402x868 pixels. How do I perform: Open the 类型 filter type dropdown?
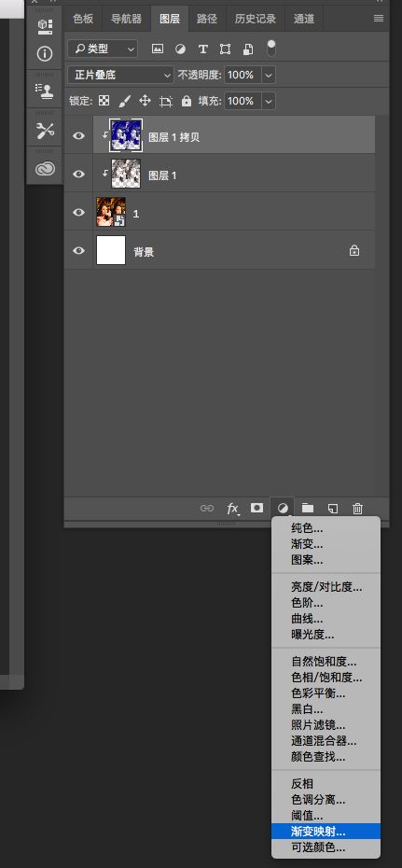(x=103, y=49)
